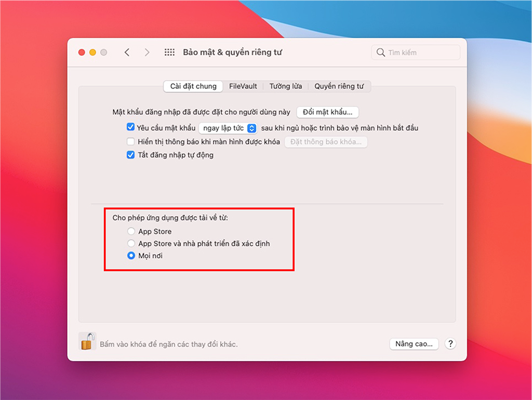This screenshot has height=400, width=532.
Task: Open the FileVault tab
Action: pos(243,86)
